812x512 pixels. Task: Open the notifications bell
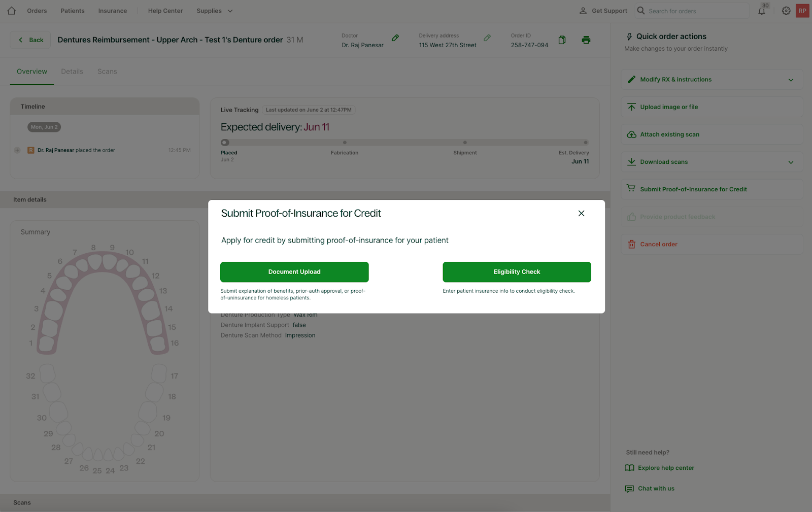pos(762,11)
